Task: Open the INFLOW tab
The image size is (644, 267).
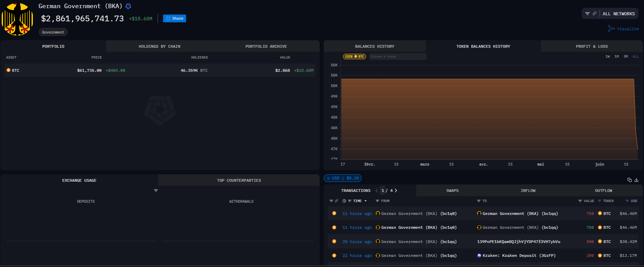Action: 528,191
